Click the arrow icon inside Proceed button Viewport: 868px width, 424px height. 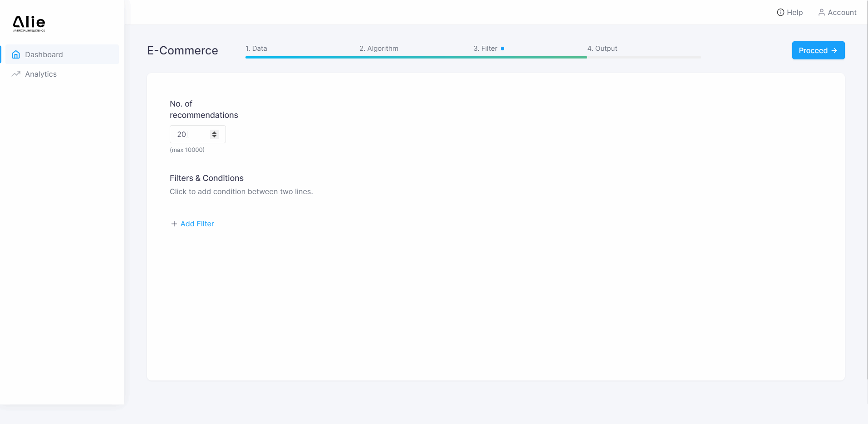click(834, 50)
